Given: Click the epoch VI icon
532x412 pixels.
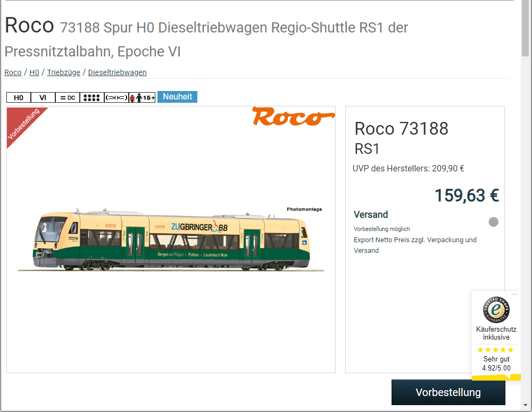Looking at the screenshot, I should (x=43, y=97).
